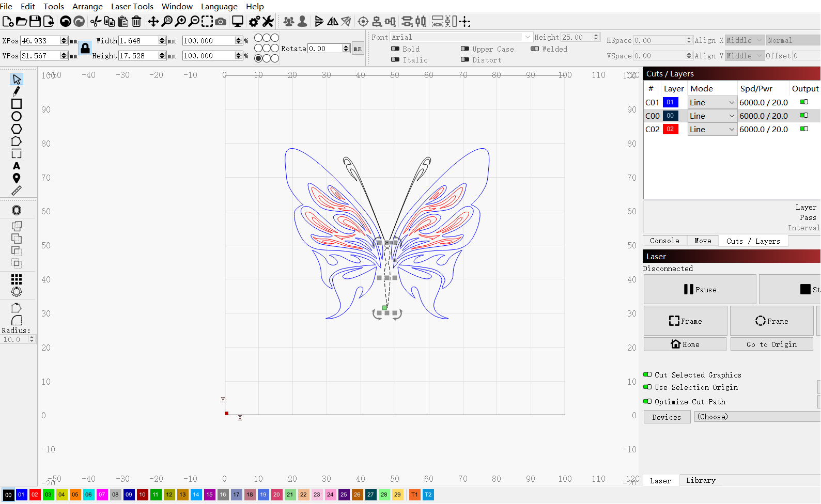Open the Arrange menu
This screenshot has width=821, height=504.
87,6
